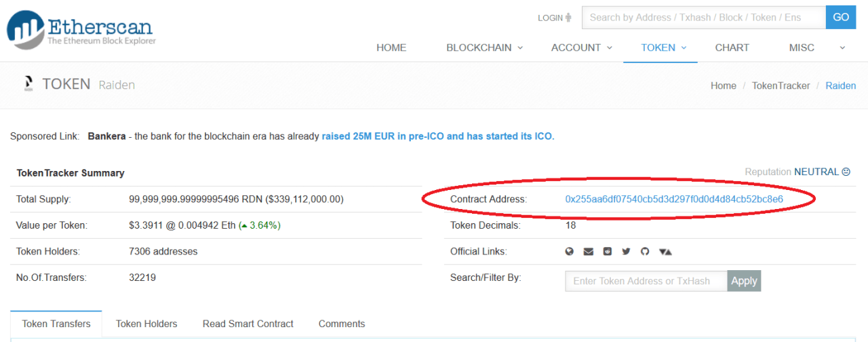This screenshot has width=868, height=342.
Task: Click the 7306 addresses value
Action: tap(163, 251)
